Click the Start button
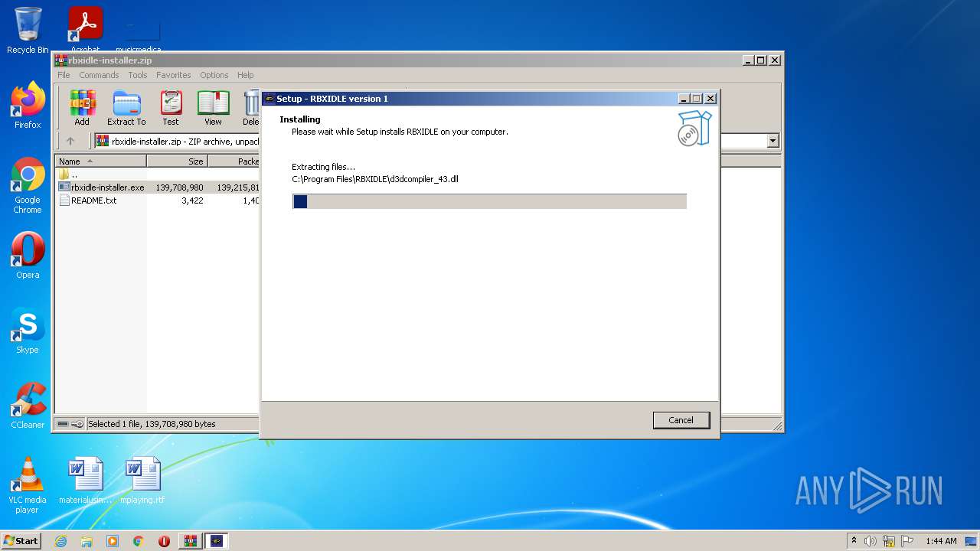 [21, 541]
